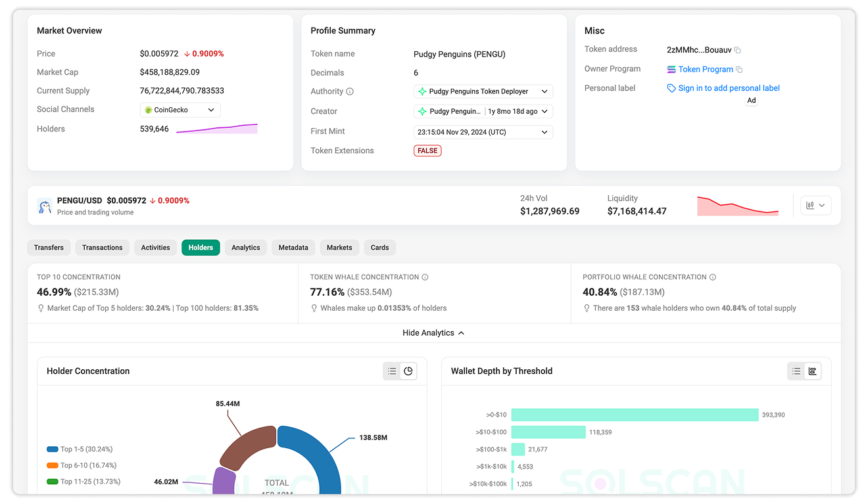Screen dimensions: 868x504
Task: Open the price chart type dropdown
Action: [816, 206]
